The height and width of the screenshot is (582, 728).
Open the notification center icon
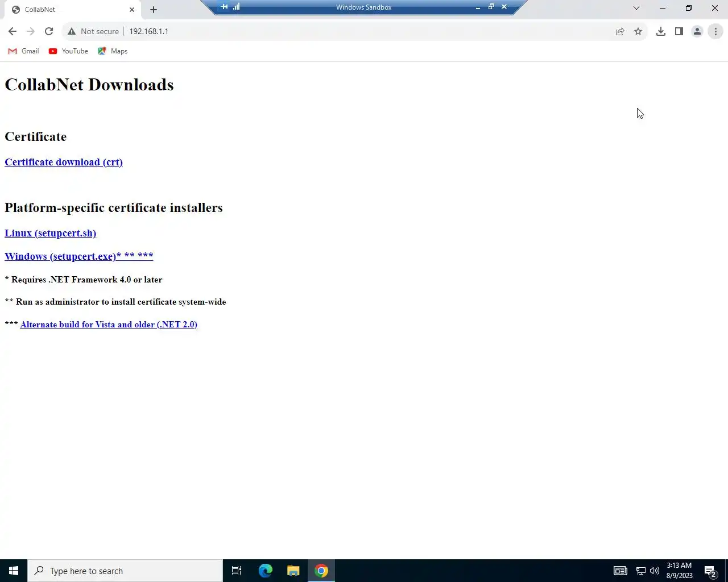tap(710, 571)
